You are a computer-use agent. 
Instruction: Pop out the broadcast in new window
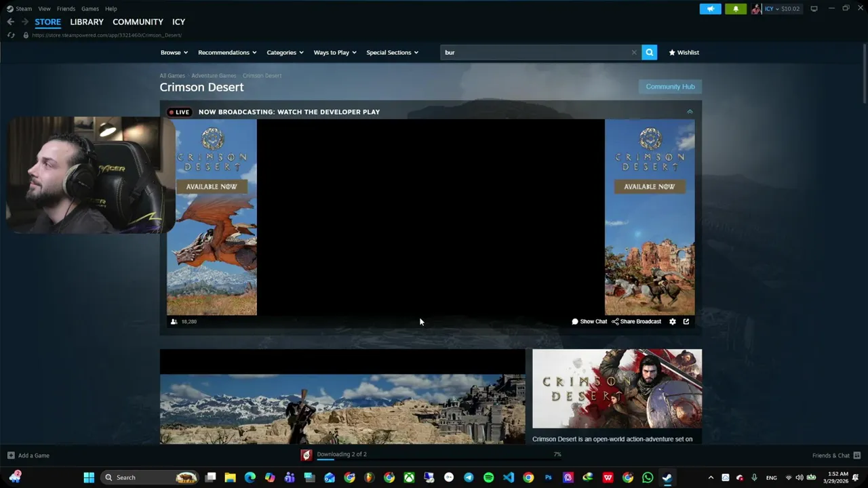[686, 321]
